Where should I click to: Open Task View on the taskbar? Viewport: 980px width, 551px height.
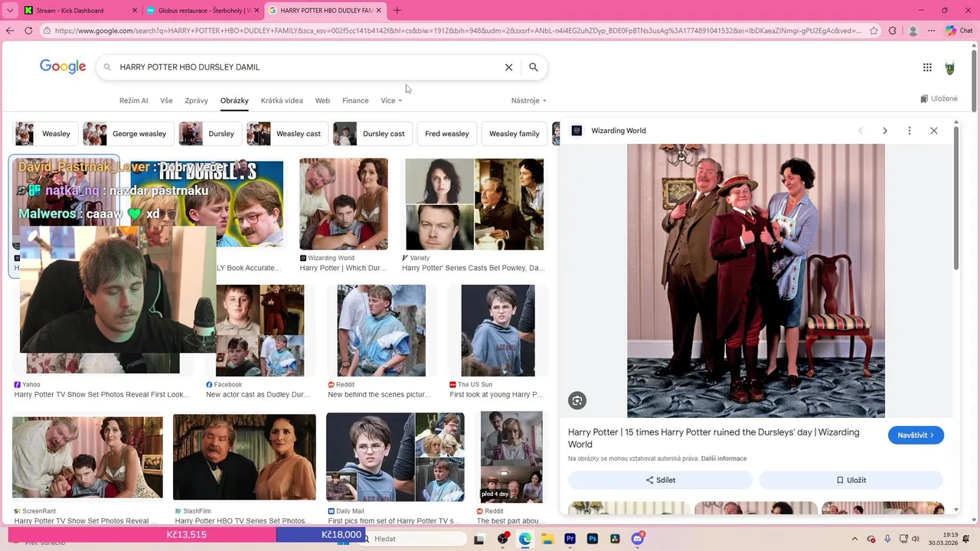tap(479, 539)
